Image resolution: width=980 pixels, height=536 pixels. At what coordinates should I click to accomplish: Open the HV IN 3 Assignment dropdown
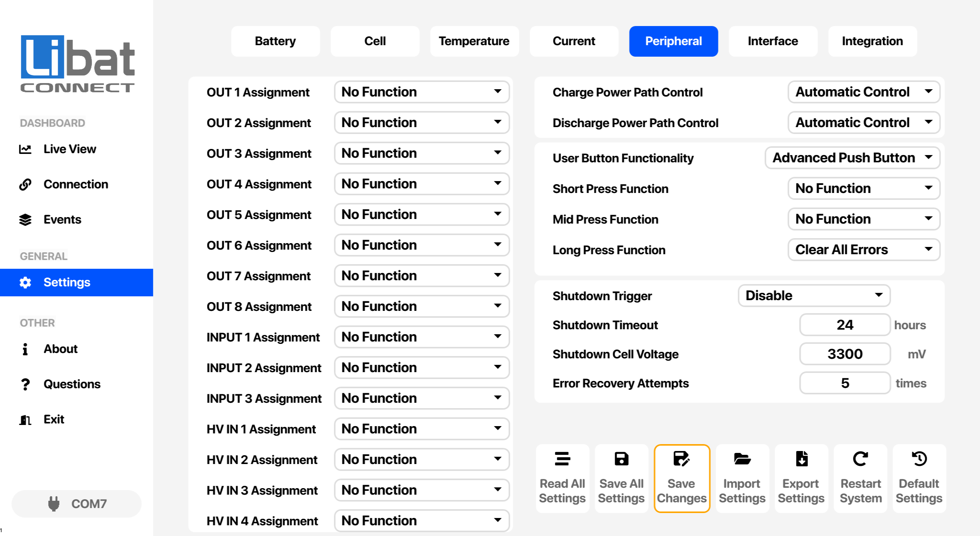pos(422,490)
